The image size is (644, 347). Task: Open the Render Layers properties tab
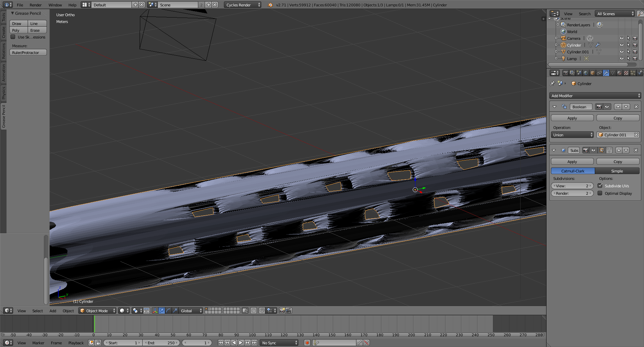click(572, 73)
